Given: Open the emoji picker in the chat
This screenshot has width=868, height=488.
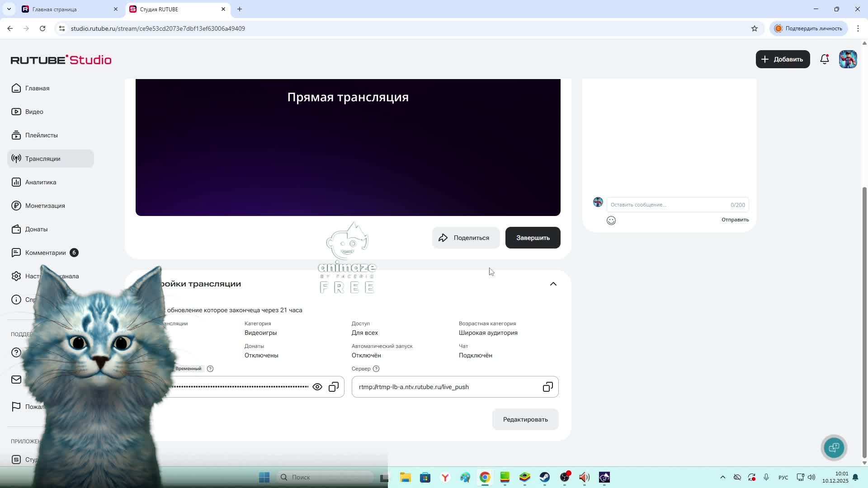Looking at the screenshot, I should (x=611, y=221).
